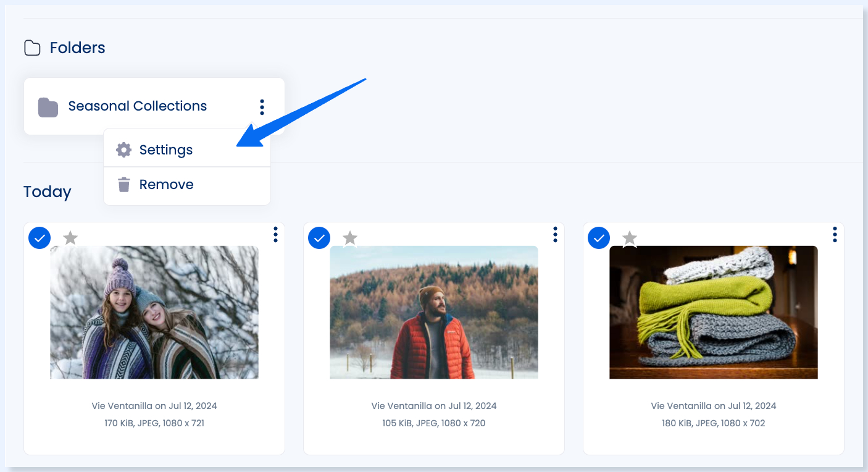The width and height of the screenshot is (868, 472).
Task: Star the folded blankets photo
Action: click(630, 237)
